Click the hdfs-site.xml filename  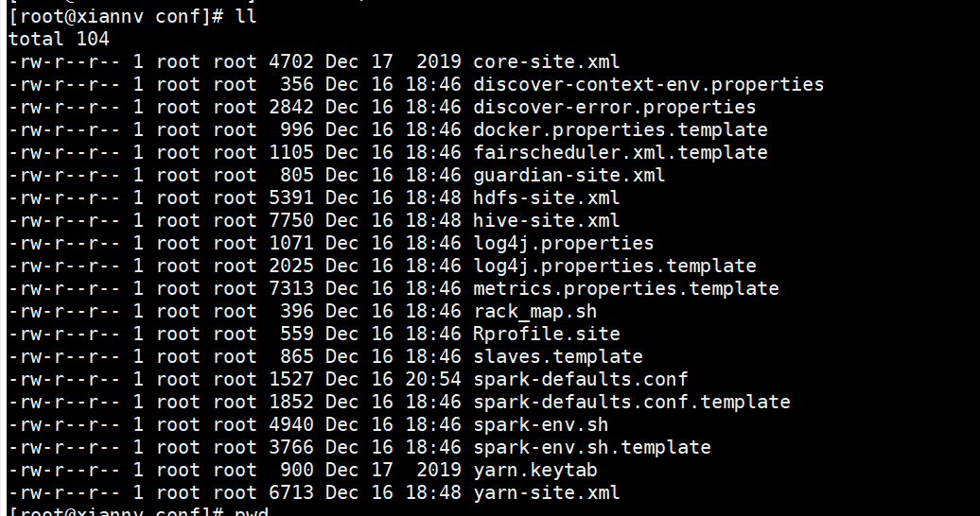pos(547,198)
